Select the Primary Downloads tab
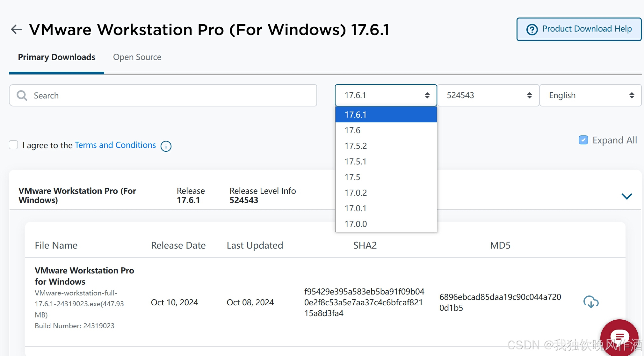The image size is (644, 356). [56, 57]
